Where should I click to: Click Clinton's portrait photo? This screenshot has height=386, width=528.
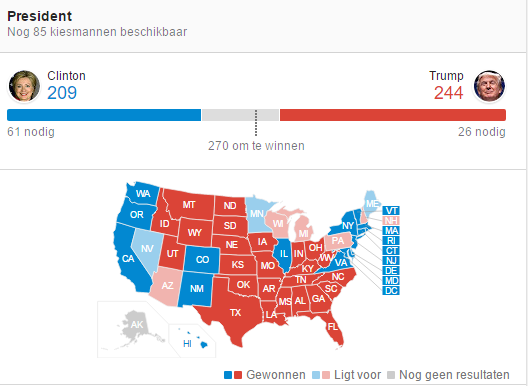click(24, 86)
